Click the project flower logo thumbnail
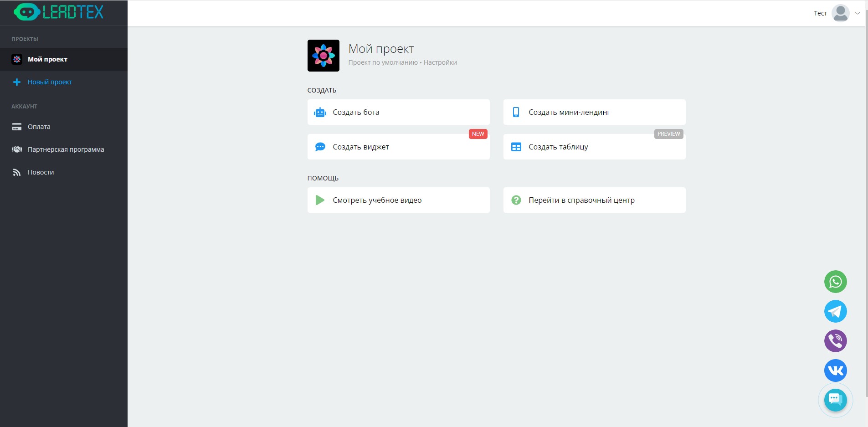This screenshot has height=427, width=868. pyautogui.click(x=323, y=56)
